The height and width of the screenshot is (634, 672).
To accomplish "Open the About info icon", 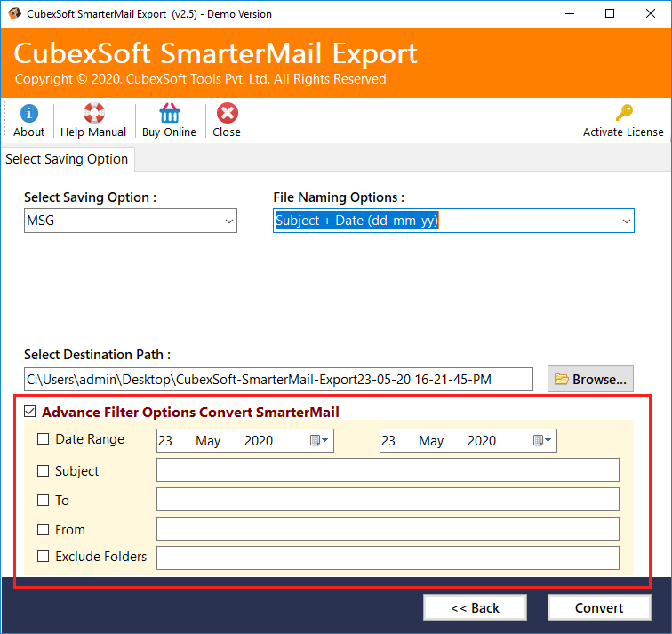I will pos(28,114).
